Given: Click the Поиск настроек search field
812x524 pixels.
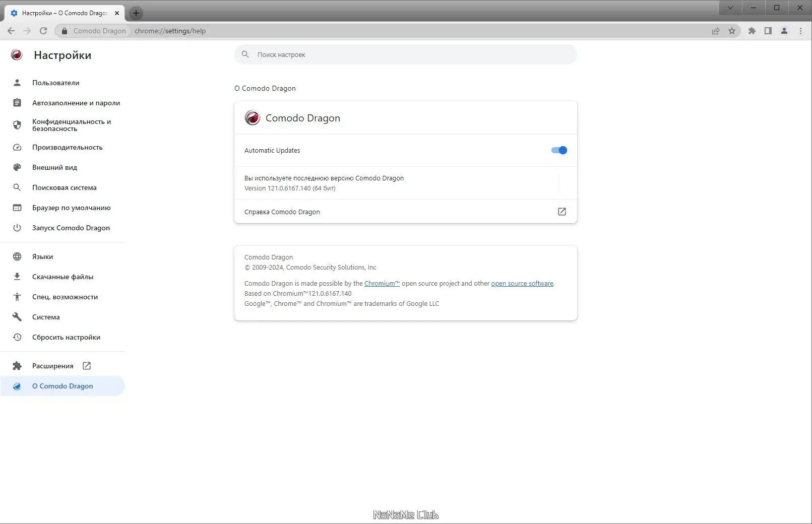Looking at the screenshot, I should (x=406, y=54).
